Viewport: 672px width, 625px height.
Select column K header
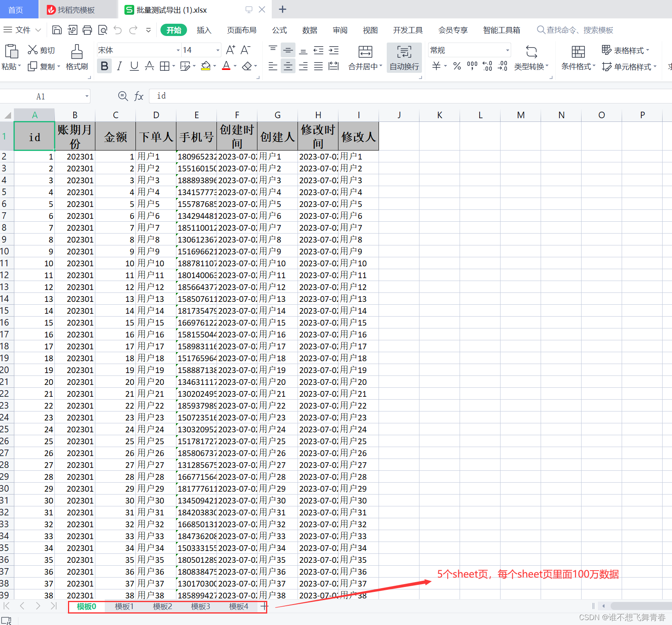tap(440, 115)
